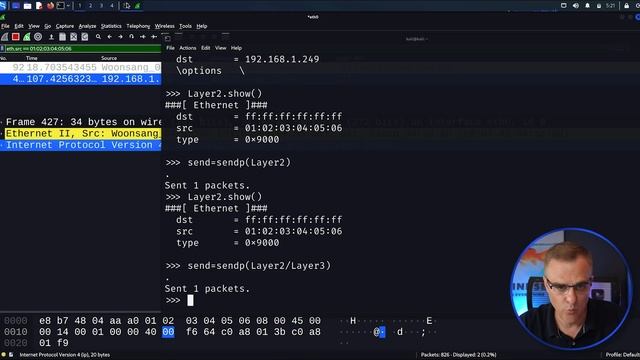Launch terminal emulator from the top panel
640x360 pixels.
point(60,6)
